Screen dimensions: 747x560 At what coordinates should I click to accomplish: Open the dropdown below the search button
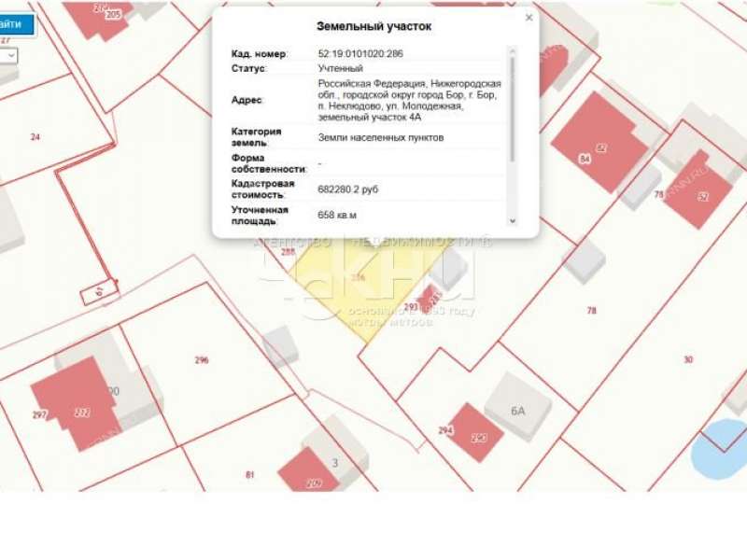click(x=9, y=56)
